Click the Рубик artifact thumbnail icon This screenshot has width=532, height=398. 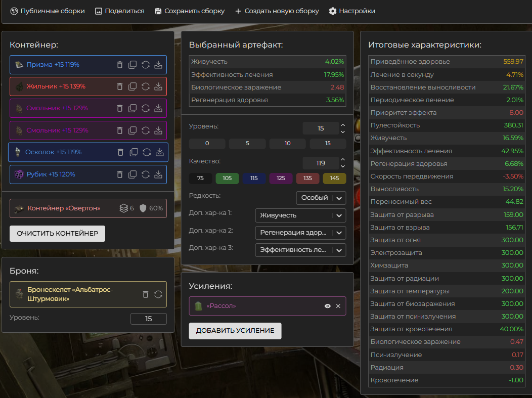[x=19, y=174]
